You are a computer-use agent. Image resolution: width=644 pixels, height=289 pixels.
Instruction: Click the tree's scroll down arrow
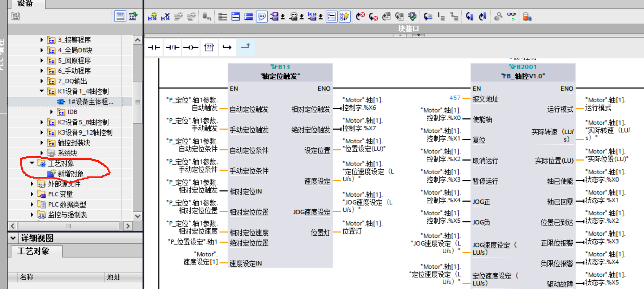138,216
